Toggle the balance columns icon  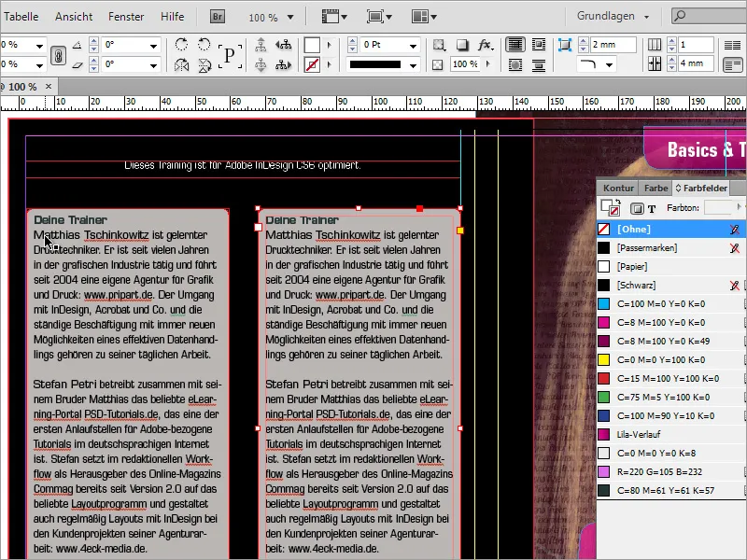tap(733, 45)
